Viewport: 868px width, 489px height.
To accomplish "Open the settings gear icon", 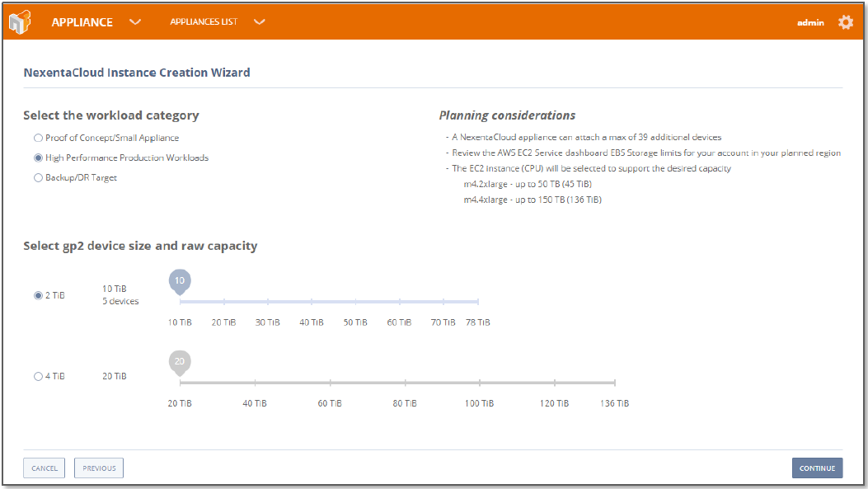I will [x=846, y=22].
